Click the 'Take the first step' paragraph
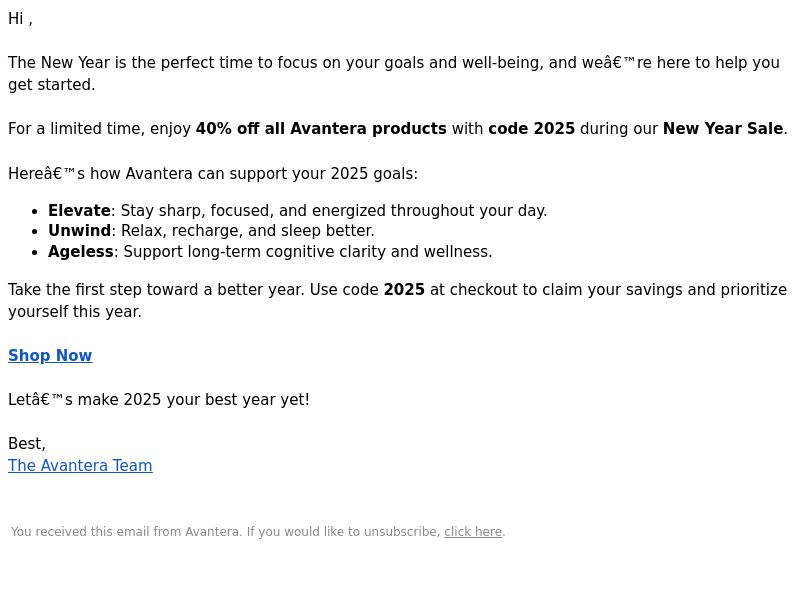 pos(397,301)
